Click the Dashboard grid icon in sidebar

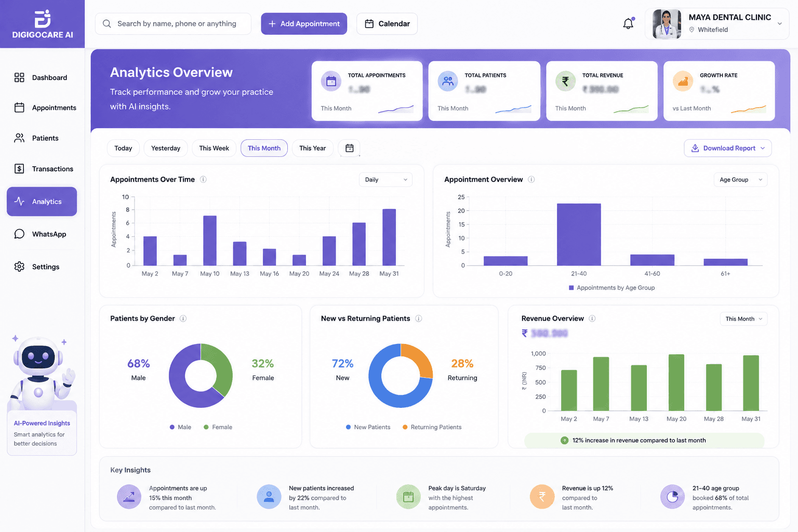[x=19, y=77]
